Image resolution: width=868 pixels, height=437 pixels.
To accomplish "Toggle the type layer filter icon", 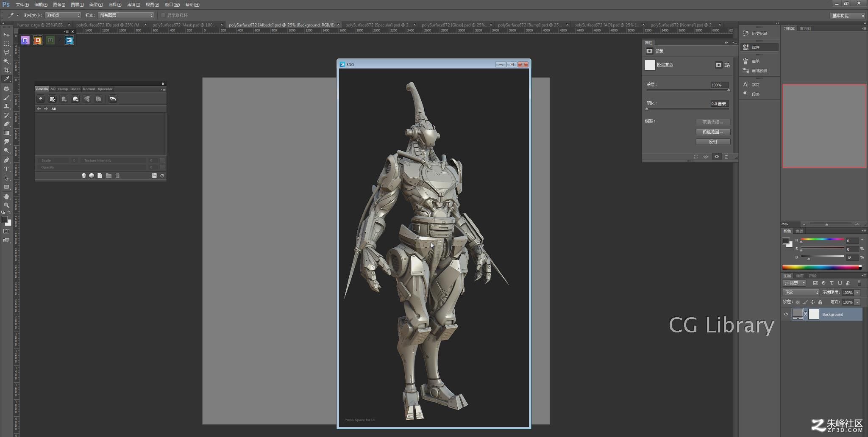I will (x=832, y=283).
